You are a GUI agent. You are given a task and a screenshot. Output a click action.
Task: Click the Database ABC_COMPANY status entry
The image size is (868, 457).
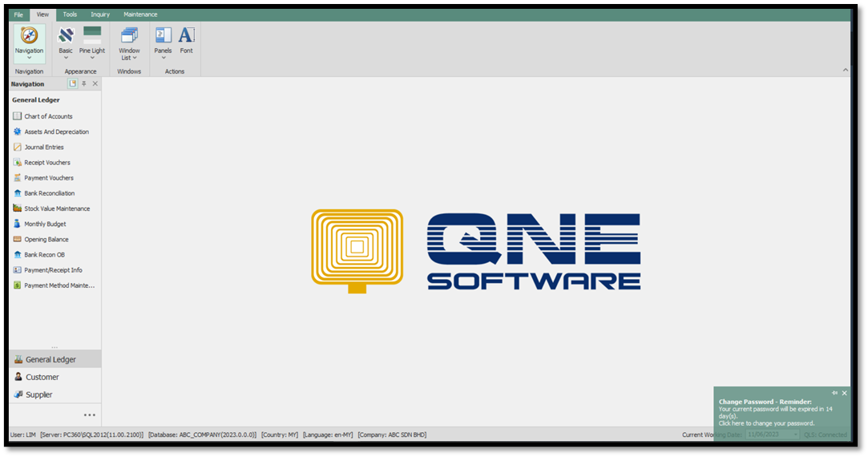tap(202, 435)
